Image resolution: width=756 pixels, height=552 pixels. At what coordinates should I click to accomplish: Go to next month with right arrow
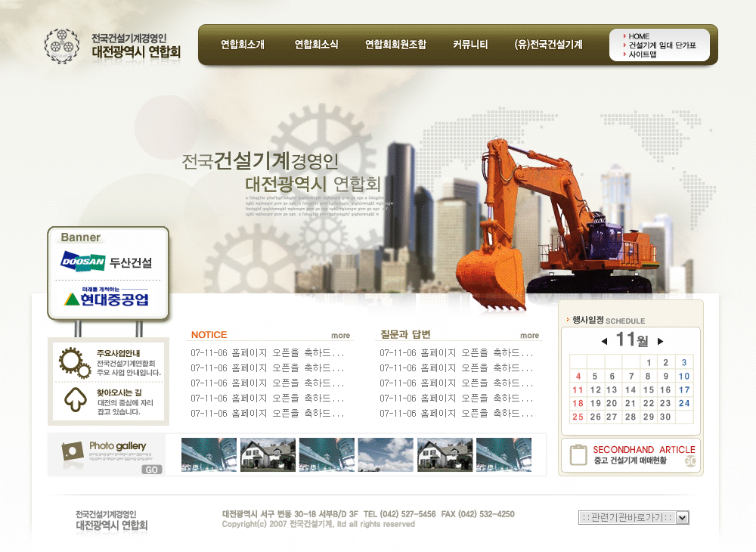click(660, 341)
